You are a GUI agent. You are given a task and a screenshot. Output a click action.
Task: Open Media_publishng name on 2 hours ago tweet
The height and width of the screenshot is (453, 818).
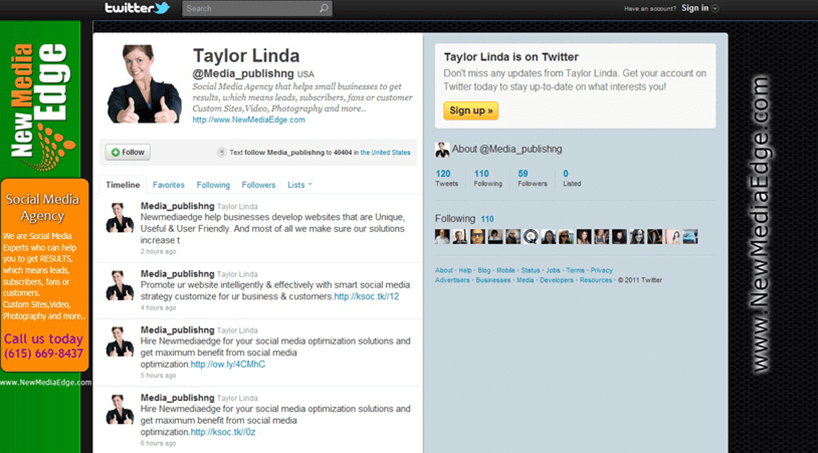tap(177, 206)
